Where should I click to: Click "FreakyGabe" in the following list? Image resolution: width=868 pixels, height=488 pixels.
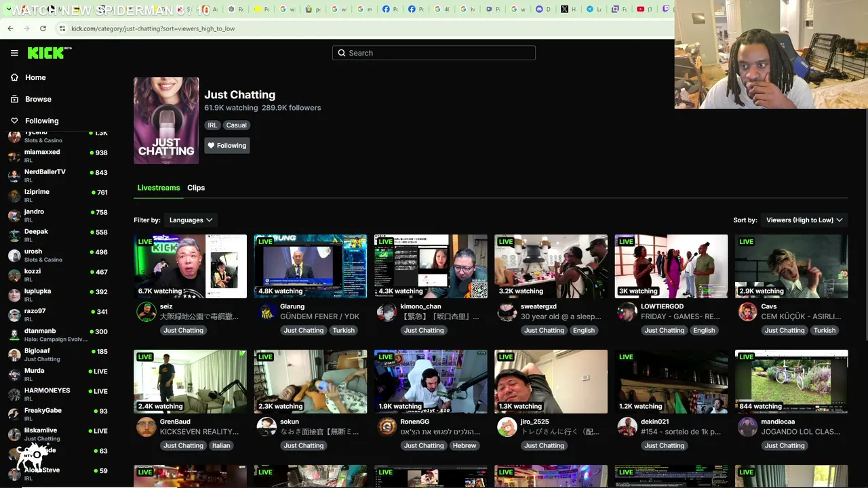click(43, 411)
